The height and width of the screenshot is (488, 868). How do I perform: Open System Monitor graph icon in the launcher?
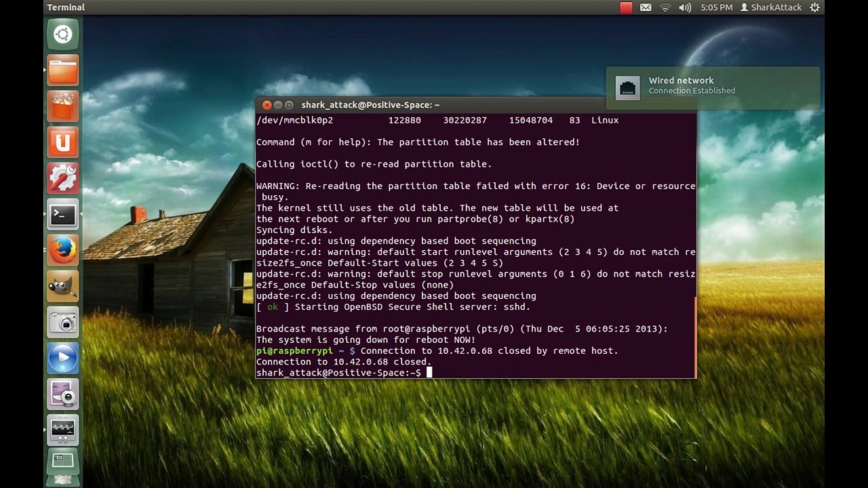point(63,430)
